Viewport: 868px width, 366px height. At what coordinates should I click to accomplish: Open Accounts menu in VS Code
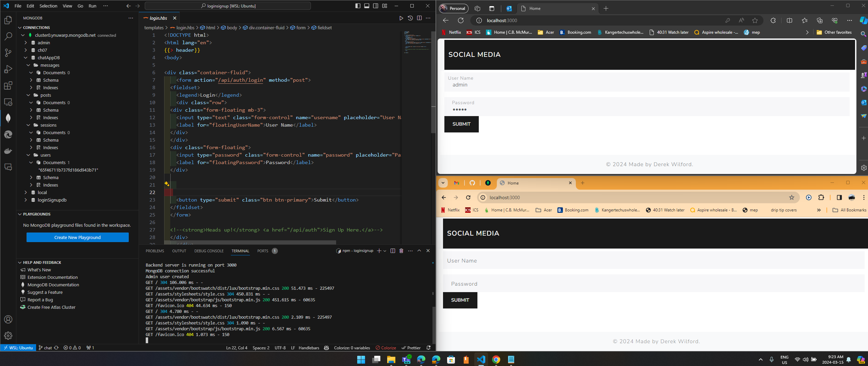coord(8,319)
